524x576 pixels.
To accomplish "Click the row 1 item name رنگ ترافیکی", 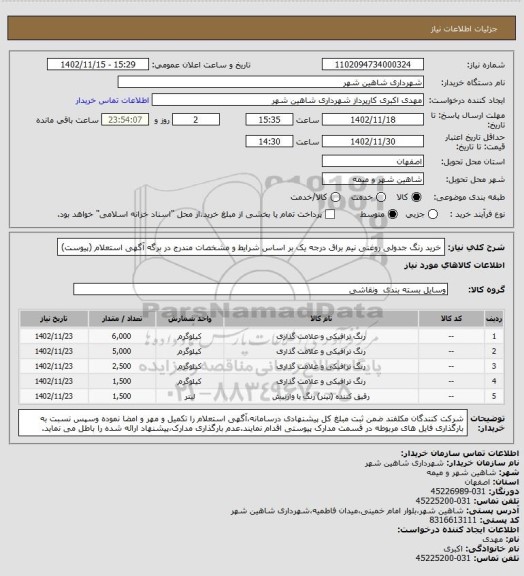I will point(321,336).
